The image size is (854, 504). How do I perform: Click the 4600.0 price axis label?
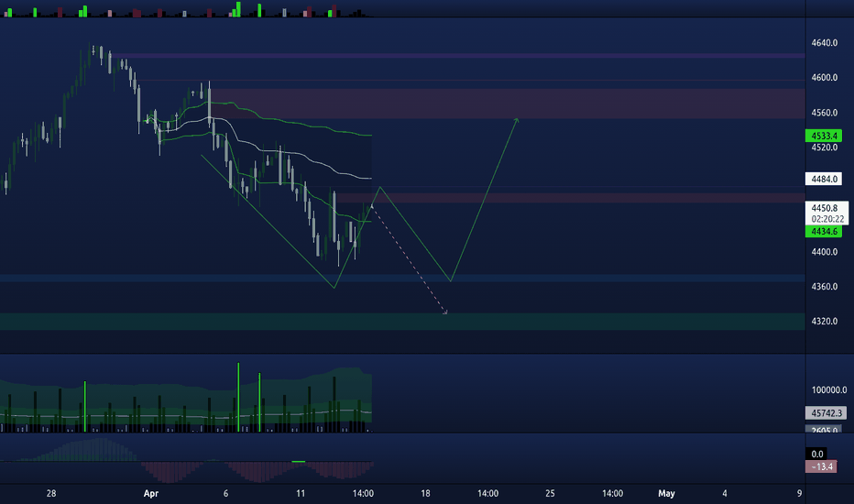tap(824, 77)
